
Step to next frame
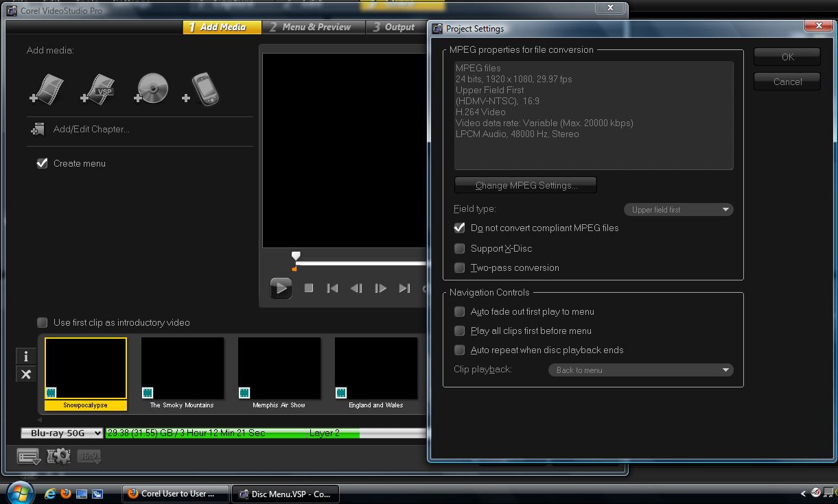380,288
